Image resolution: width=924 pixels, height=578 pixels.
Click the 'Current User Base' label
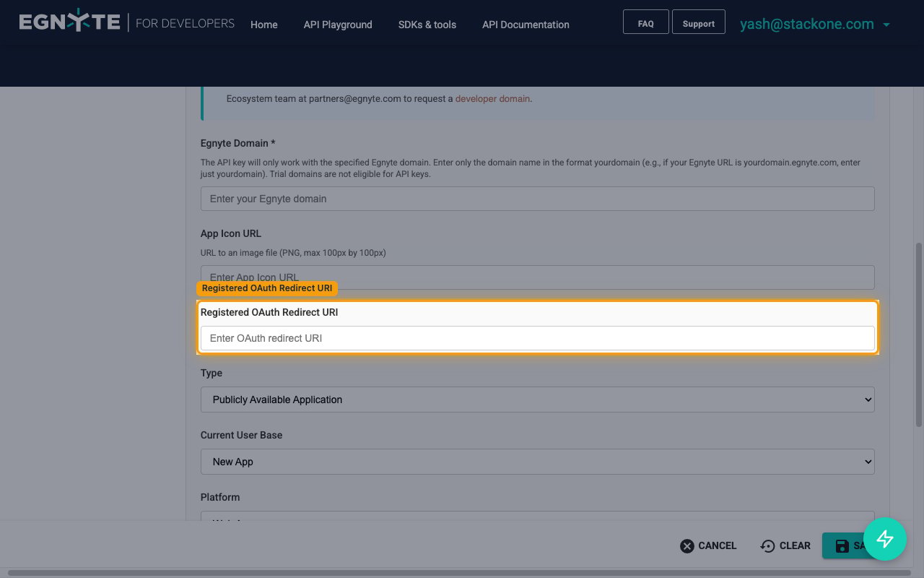click(x=241, y=435)
